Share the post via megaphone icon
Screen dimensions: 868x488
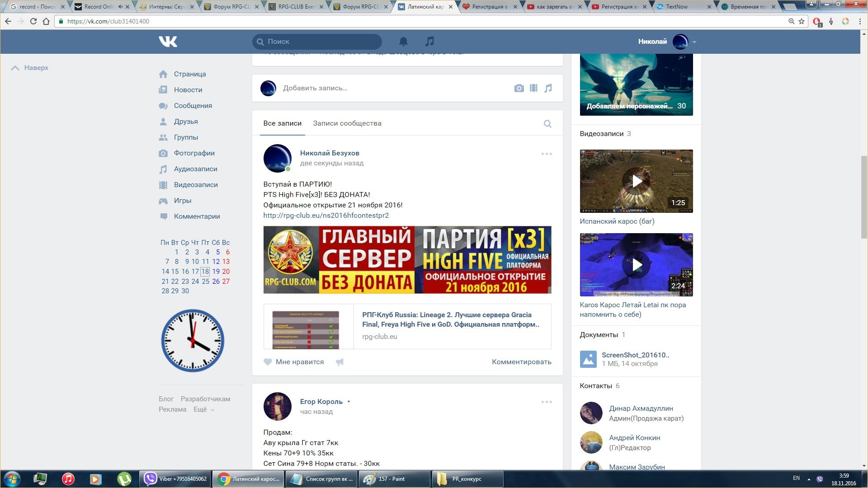[340, 362]
